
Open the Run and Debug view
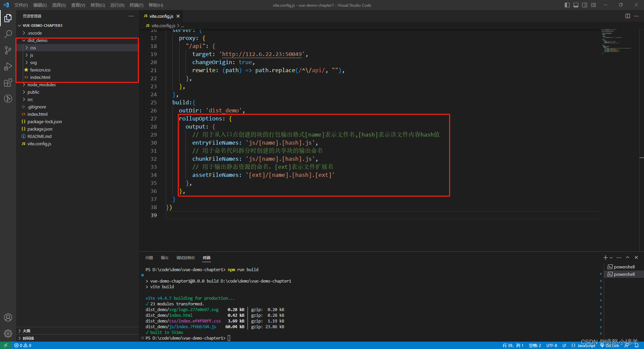(x=8, y=66)
